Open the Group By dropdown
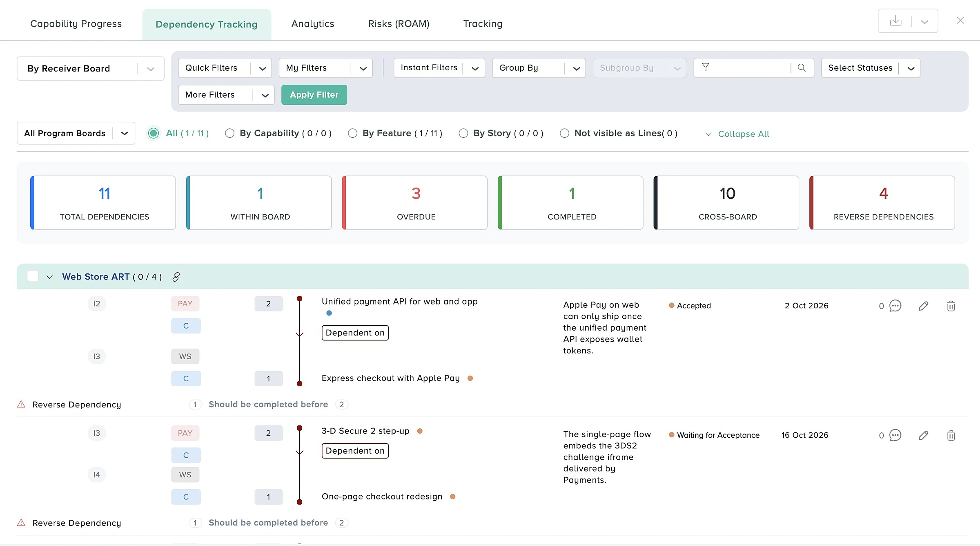This screenshot has width=980, height=546. (x=539, y=68)
